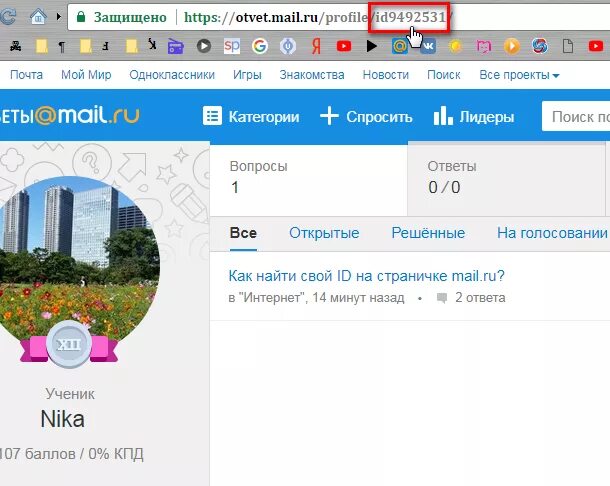Open the purple radio bookmark

click(x=175, y=46)
